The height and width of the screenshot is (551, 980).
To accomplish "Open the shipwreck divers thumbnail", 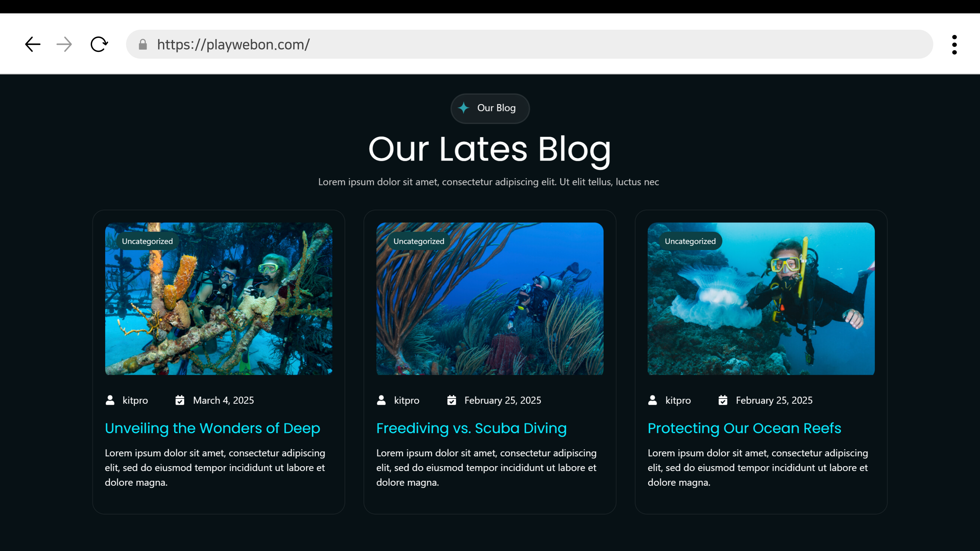I will (x=218, y=299).
